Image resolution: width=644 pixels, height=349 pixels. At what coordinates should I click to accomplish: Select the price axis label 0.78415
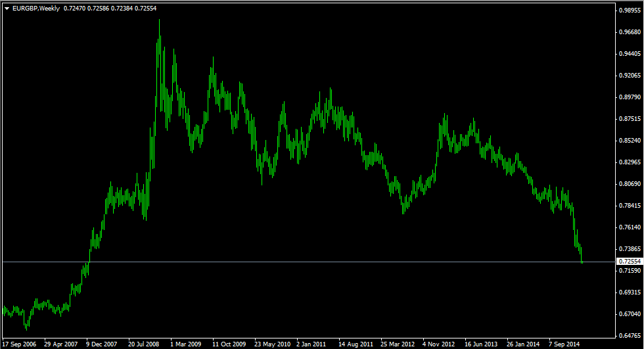tap(630, 205)
